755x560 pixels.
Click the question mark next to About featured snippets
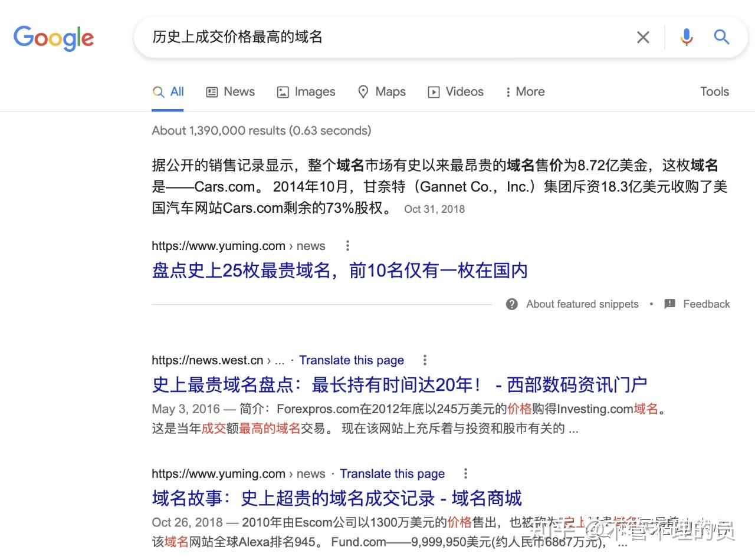point(511,304)
